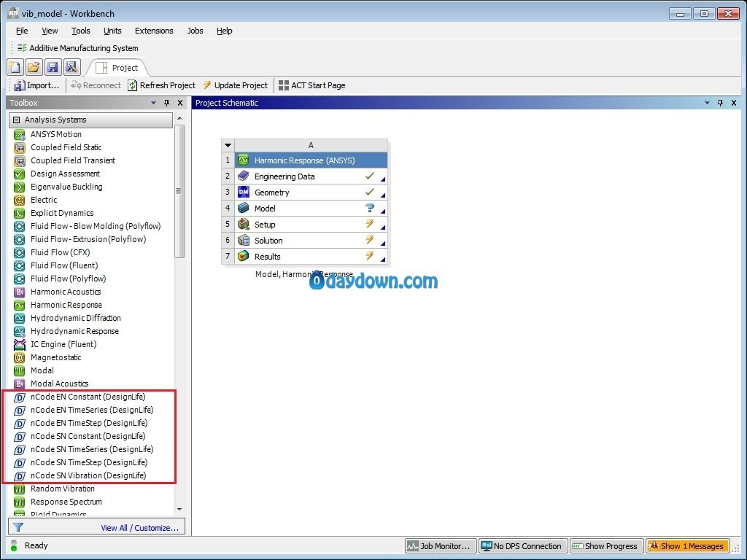Open the Tools menu
747x560 pixels.
pyautogui.click(x=80, y=31)
